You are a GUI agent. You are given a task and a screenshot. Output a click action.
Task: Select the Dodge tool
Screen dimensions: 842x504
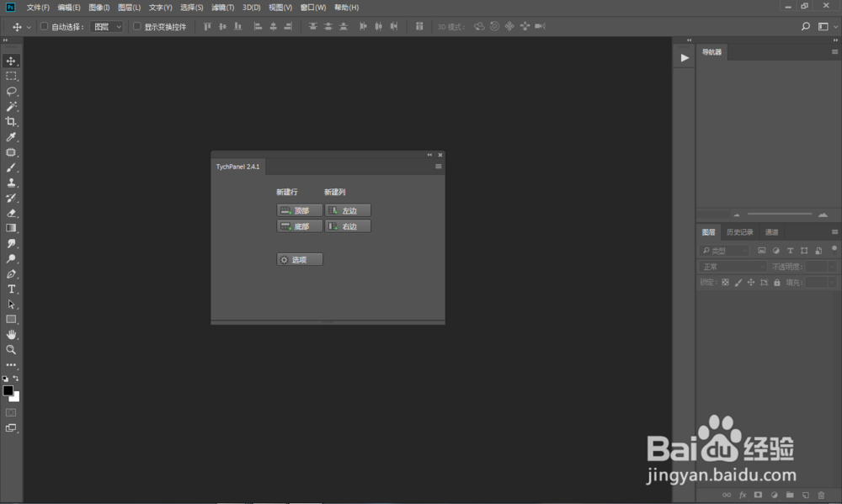[11, 258]
